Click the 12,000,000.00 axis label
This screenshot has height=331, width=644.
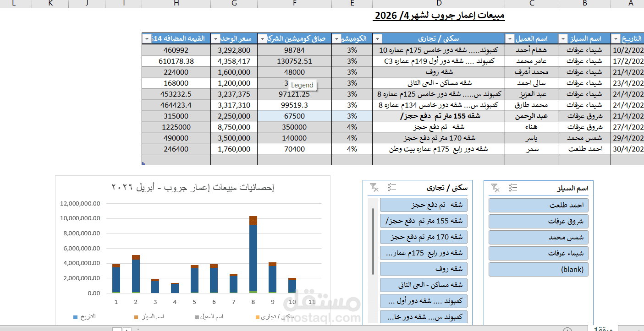[x=80, y=203]
